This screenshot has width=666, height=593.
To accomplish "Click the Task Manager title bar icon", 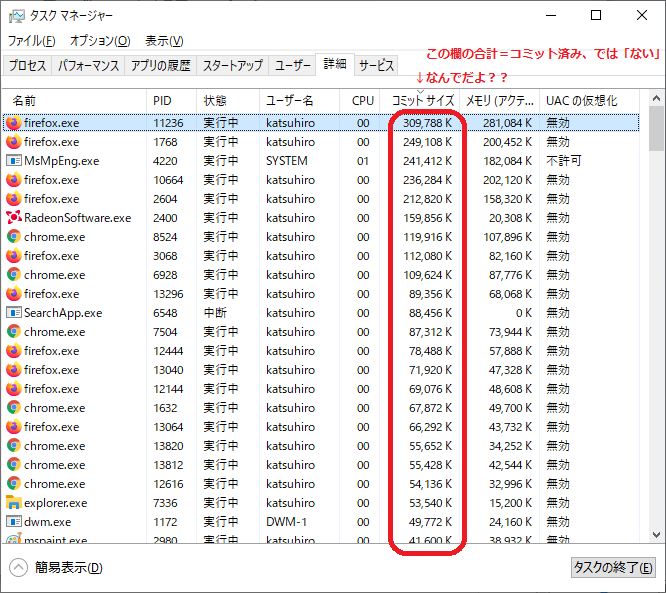I will click(x=17, y=16).
